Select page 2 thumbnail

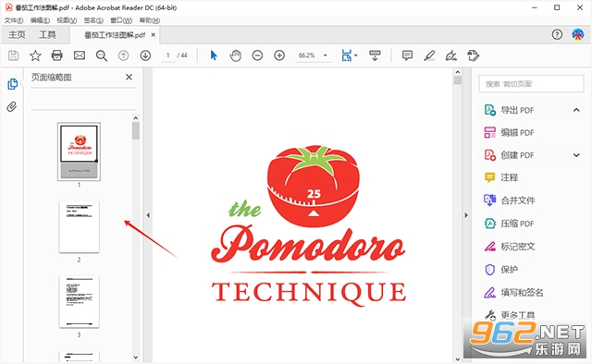click(79, 226)
